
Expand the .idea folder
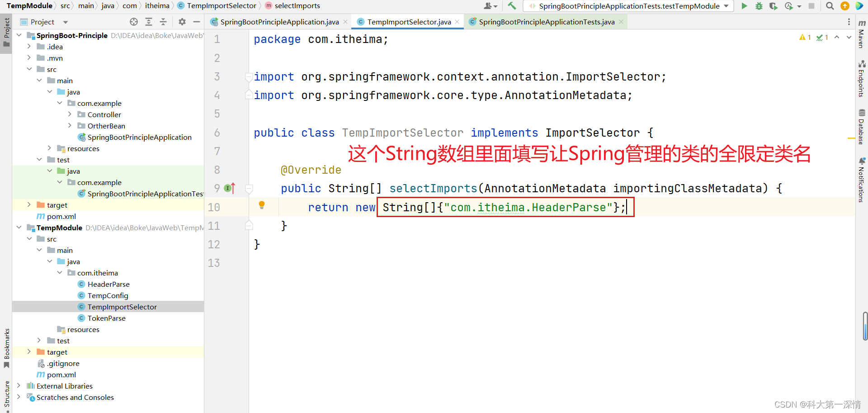29,47
